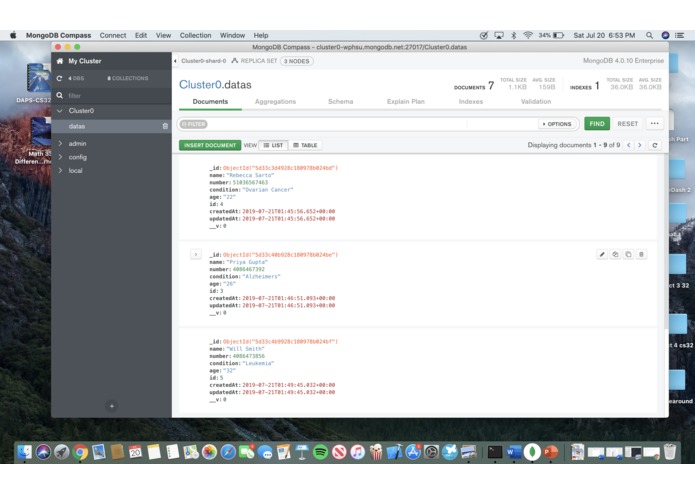Switch to Table view

point(305,145)
